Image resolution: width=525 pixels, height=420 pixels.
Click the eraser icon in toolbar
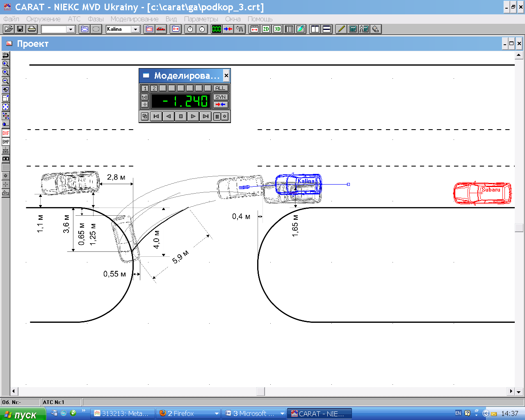pos(376,29)
